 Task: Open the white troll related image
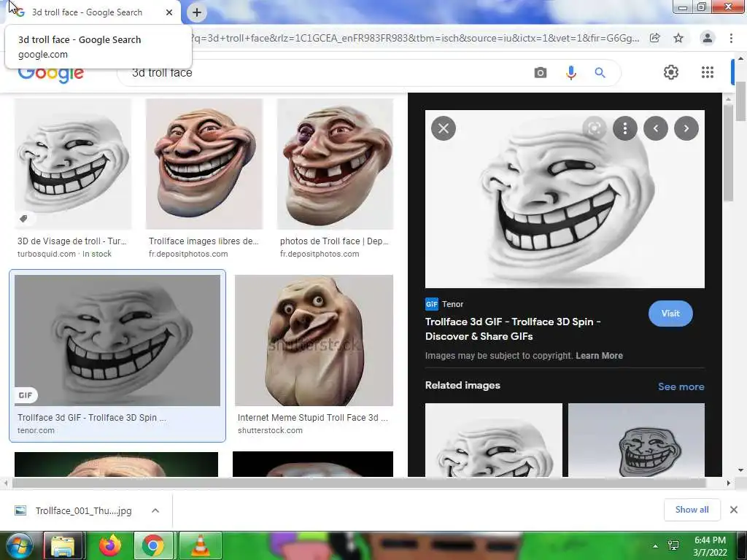coord(494,440)
